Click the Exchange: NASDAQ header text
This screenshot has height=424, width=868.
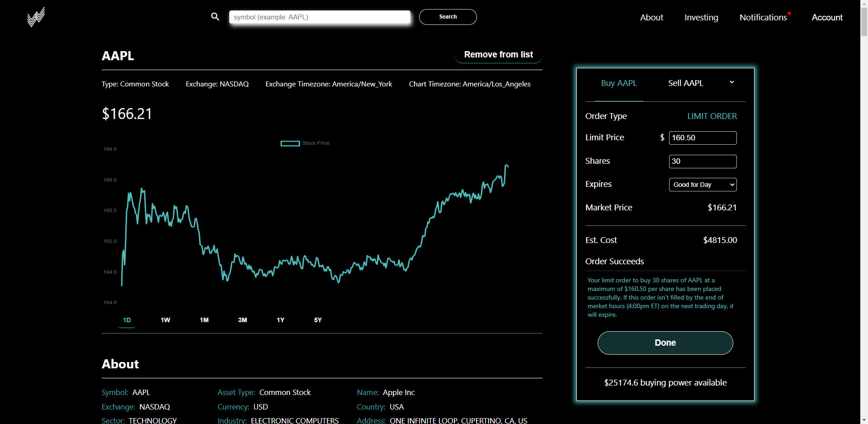point(217,84)
